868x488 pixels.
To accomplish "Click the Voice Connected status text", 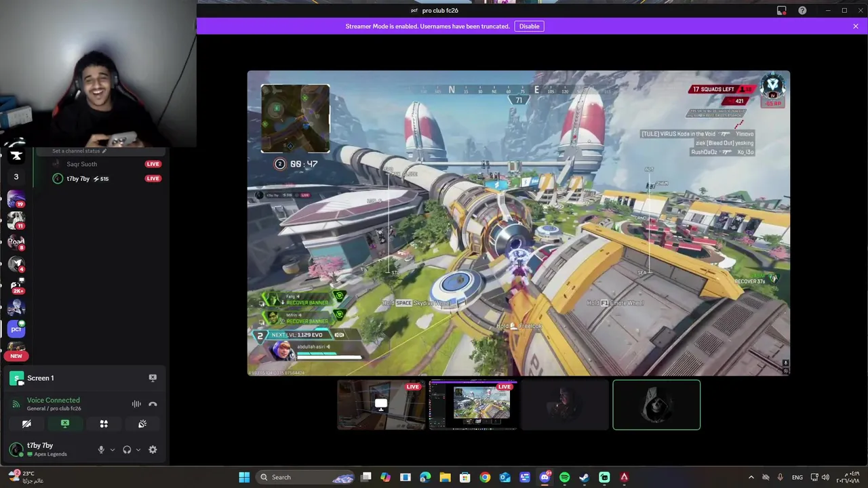I will (53, 400).
